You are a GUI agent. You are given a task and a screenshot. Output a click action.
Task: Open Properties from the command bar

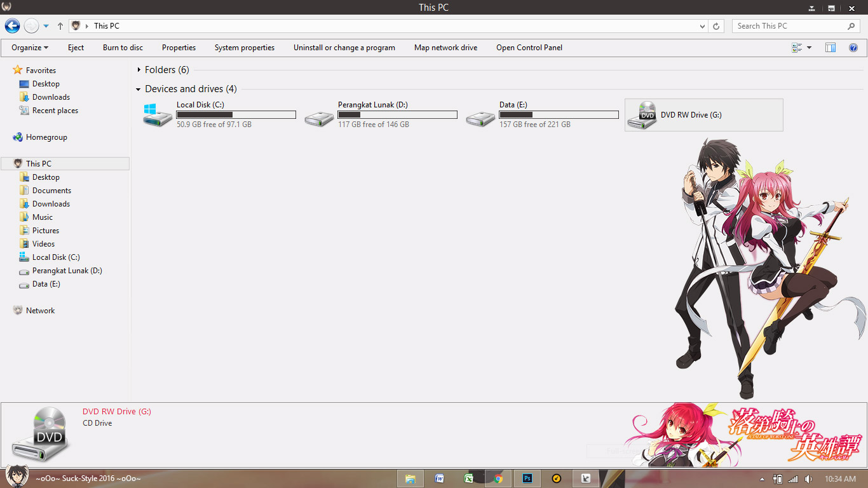point(179,48)
